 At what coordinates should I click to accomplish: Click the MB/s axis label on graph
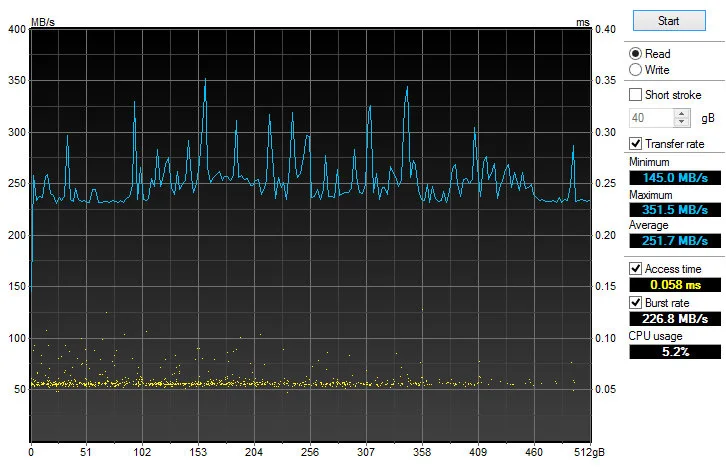point(43,21)
